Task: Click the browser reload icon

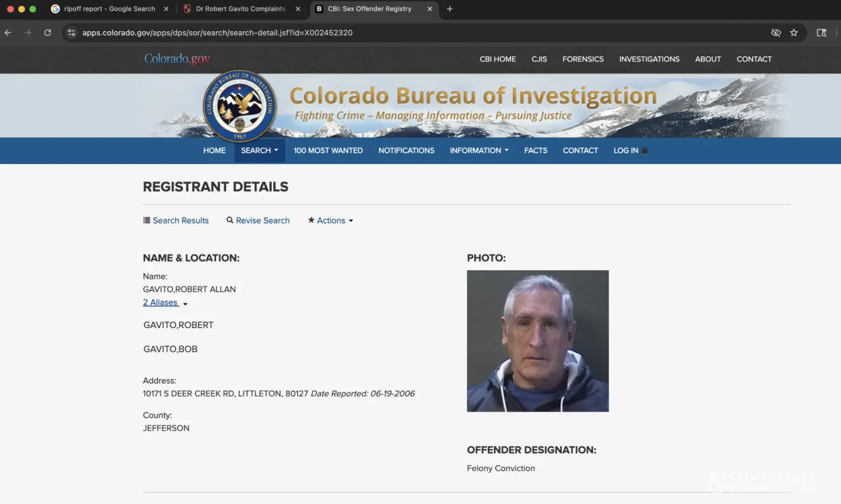Action: pyautogui.click(x=47, y=33)
